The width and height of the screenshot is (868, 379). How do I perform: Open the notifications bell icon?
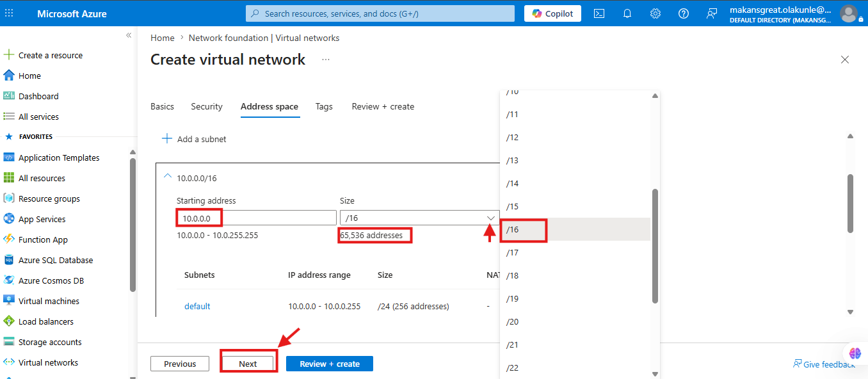pos(627,13)
